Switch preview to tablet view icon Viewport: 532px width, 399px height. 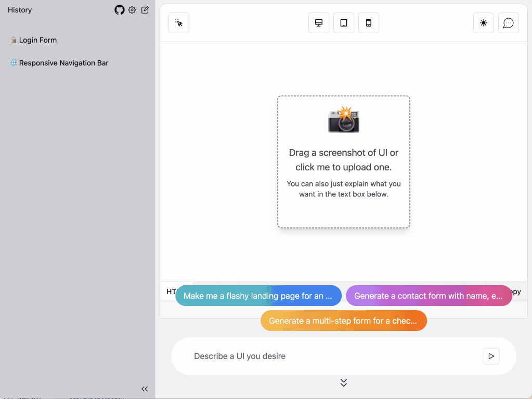[343, 22]
